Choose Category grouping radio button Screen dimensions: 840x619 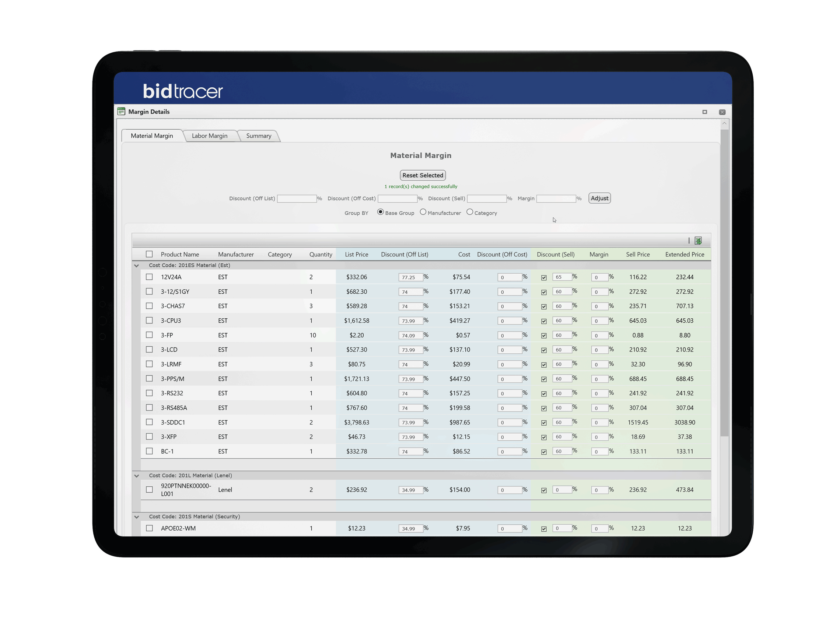(x=469, y=212)
